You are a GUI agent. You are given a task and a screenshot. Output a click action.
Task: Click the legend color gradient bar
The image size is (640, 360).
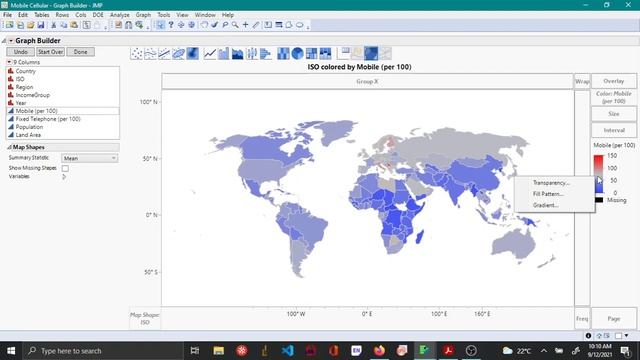(598, 174)
